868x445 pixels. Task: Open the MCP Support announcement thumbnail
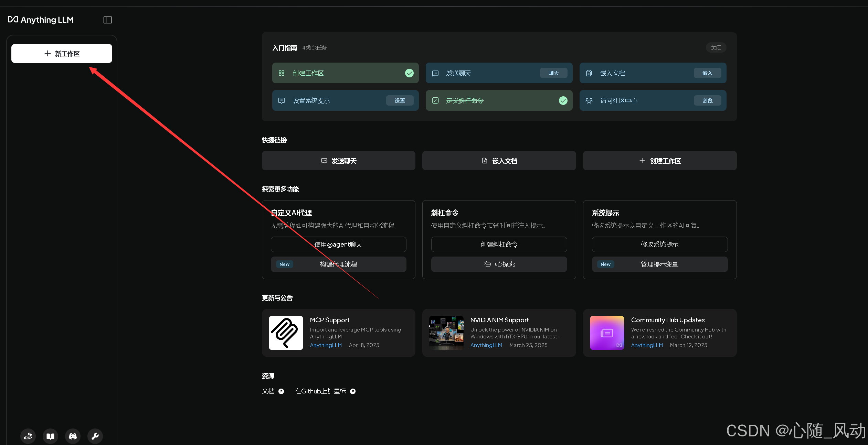click(286, 333)
